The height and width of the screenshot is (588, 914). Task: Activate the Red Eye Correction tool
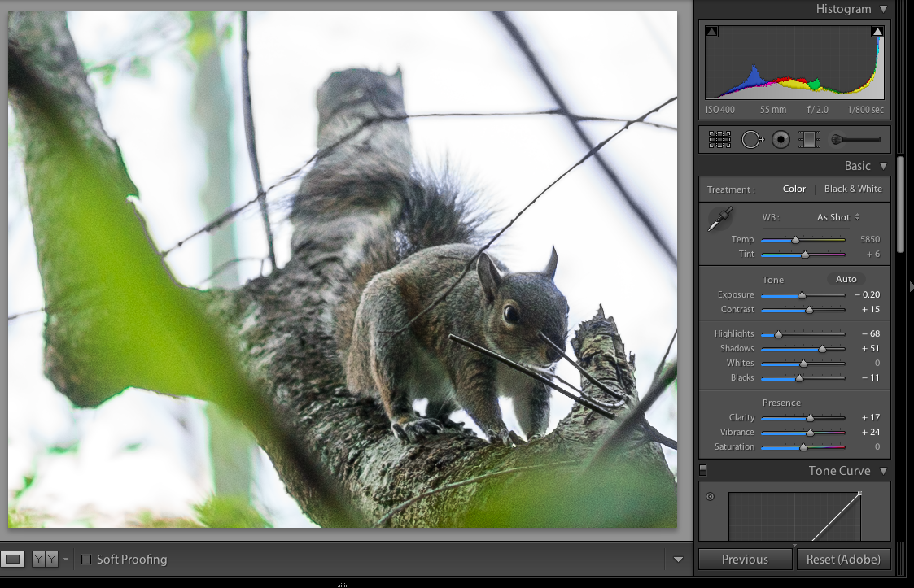click(x=781, y=140)
